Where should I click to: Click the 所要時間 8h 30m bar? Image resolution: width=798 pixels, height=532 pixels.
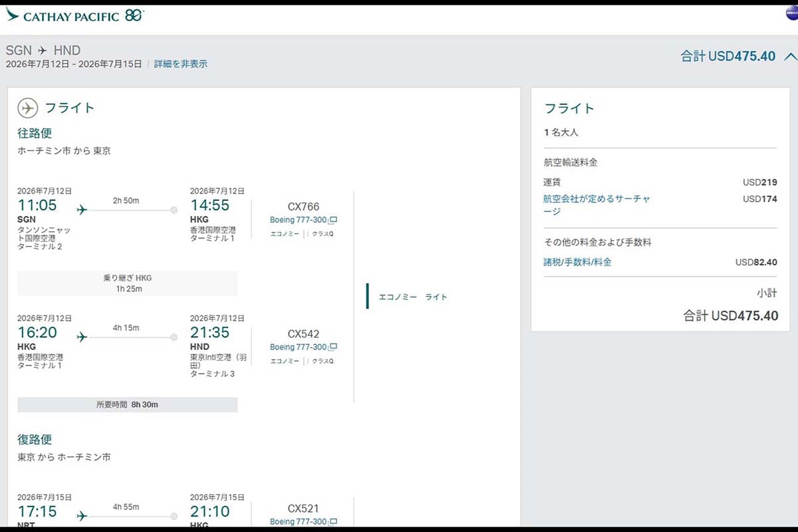click(x=127, y=404)
